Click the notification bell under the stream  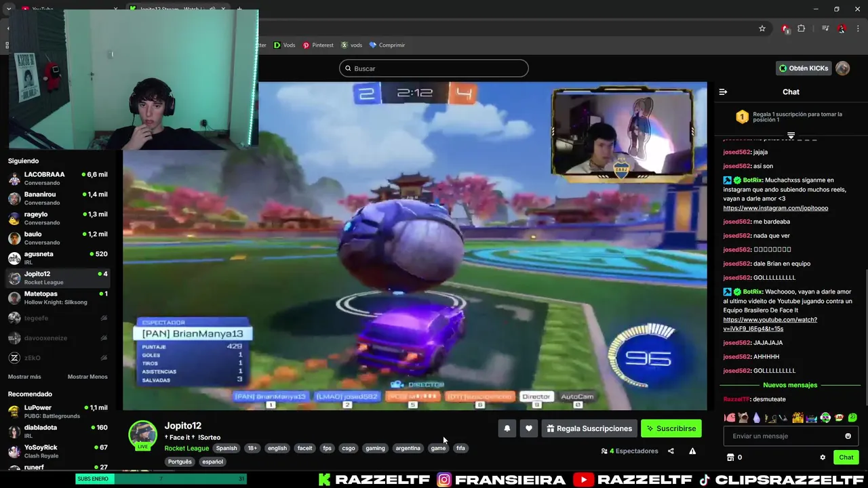pos(507,428)
